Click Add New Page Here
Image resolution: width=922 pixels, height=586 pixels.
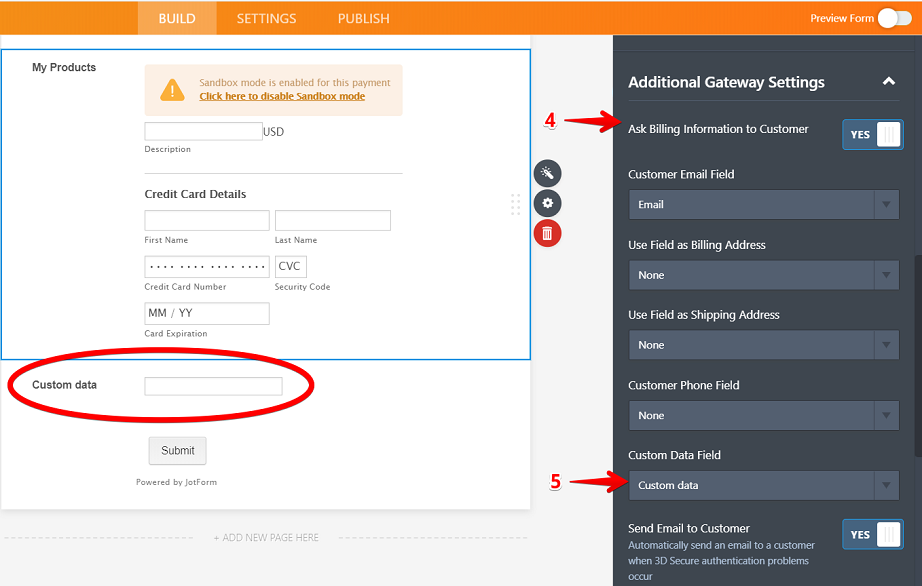[x=266, y=538]
